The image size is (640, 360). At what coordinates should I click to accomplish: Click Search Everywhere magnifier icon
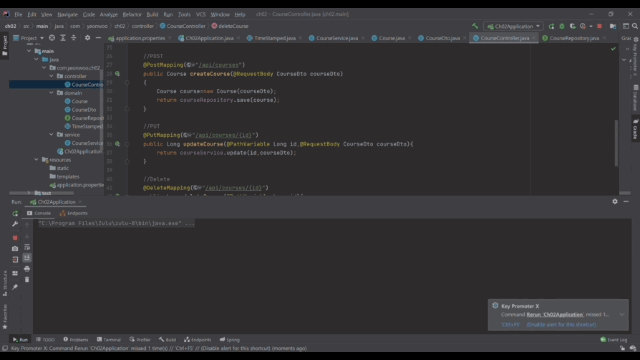click(635, 26)
